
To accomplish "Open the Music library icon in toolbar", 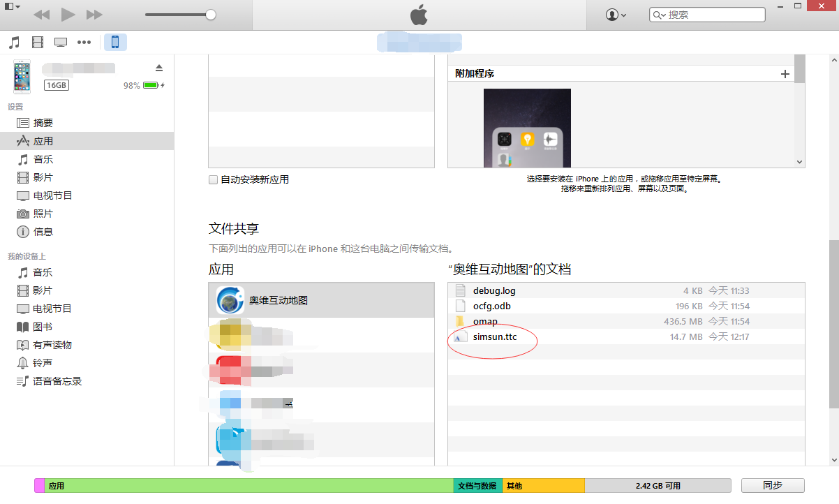I will [14, 43].
